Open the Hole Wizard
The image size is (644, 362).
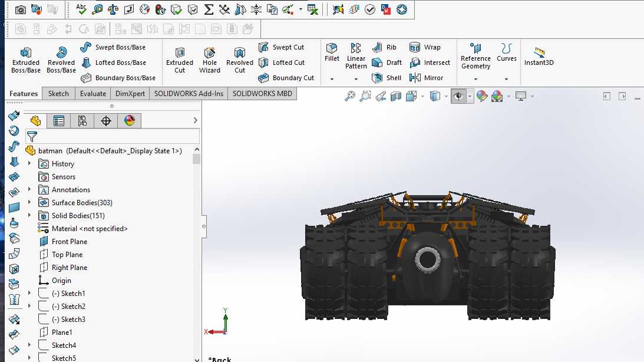point(210,60)
